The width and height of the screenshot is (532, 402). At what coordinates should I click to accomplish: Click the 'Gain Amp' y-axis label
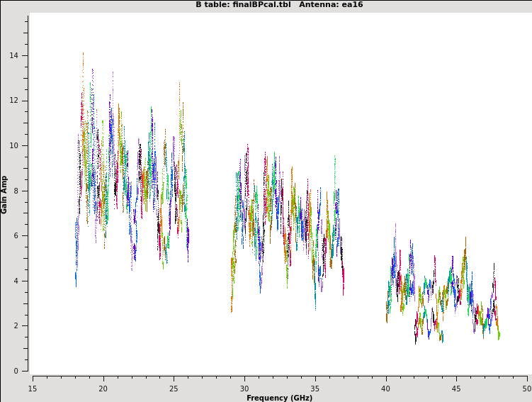pyautogui.click(x=5, y=194)
